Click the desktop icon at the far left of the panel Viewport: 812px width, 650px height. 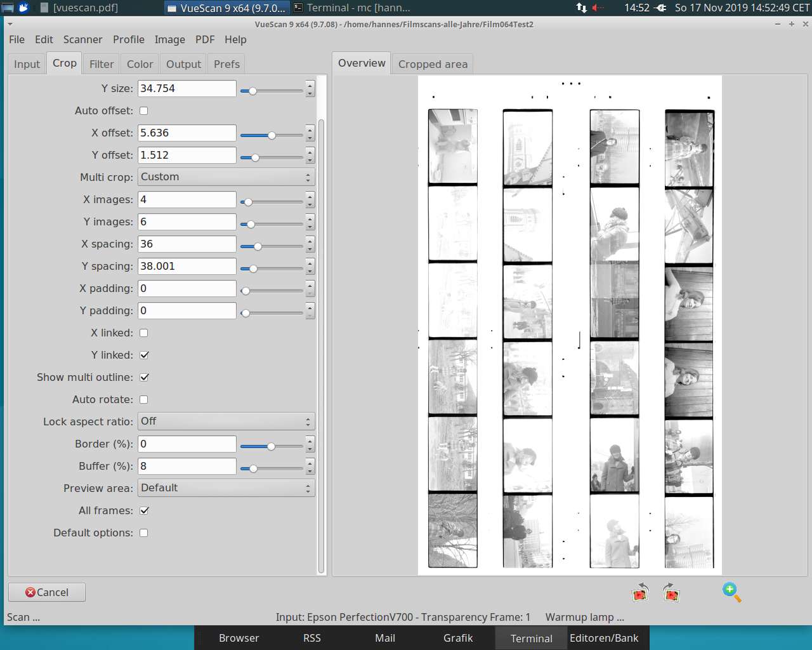(x=8, y=8)
